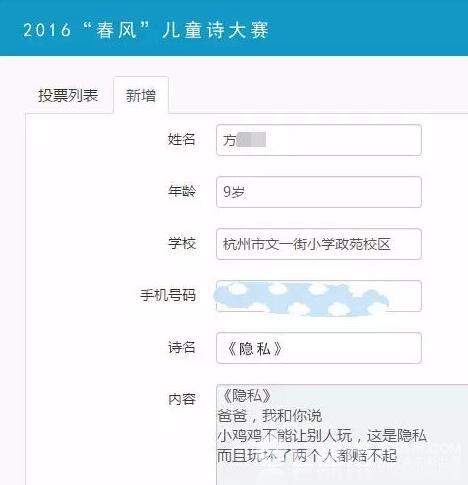Click the 姓名 field label
Image resolution: width=468 pixels, height=485 pixels.
pos(181,139)
